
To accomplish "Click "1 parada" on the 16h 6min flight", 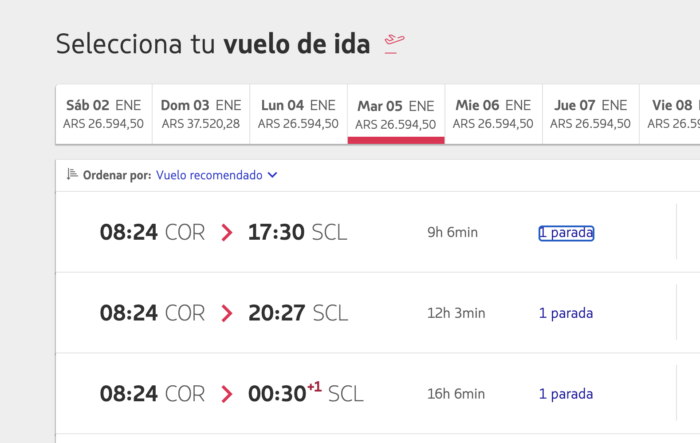I will (x=566, y=394).
